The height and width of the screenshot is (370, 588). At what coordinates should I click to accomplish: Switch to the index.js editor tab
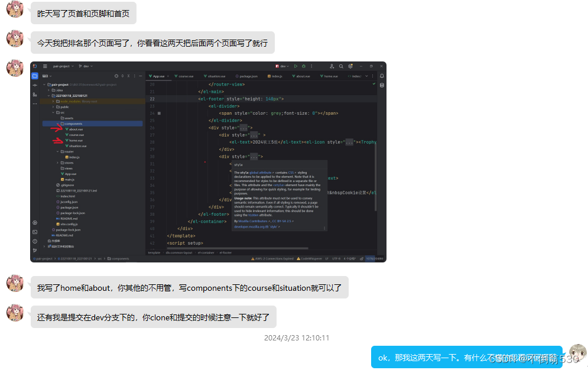275,76
